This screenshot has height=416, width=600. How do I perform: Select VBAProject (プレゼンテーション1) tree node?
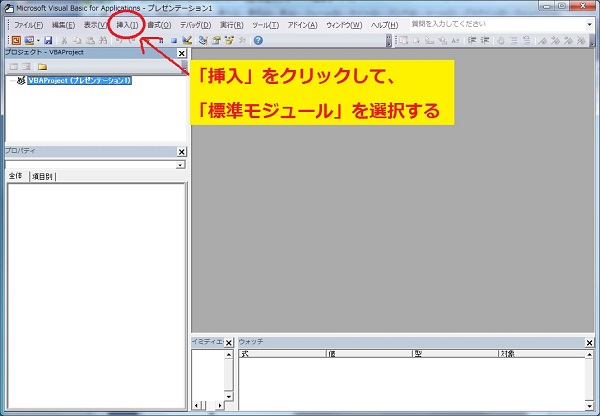(x=80, y=80)
